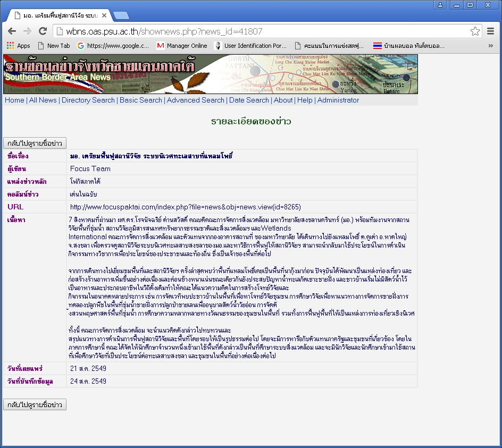
Task: Open the Manager Online bookmark
Action: (x=182, y=46)
